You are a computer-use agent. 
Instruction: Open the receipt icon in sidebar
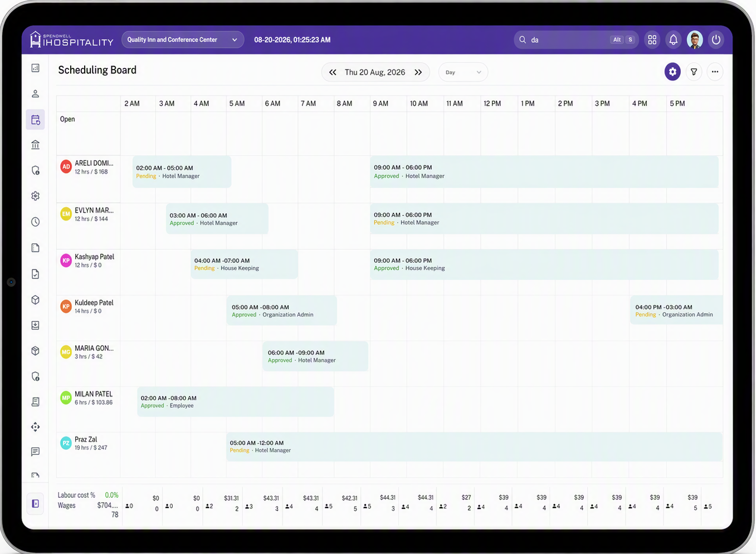(36, 401)
